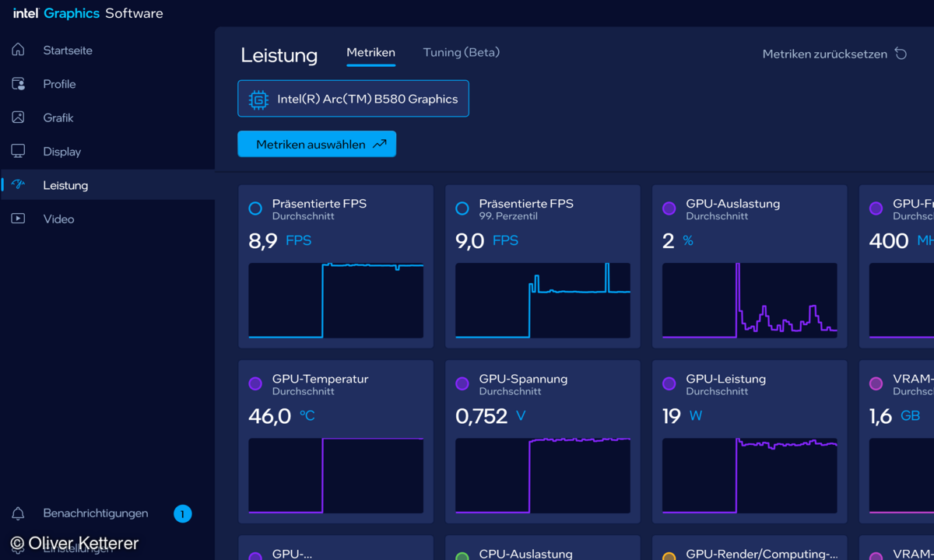Switch to the Tuning (Beta) tab
The image size is (934, 560).
pos(462,53)
